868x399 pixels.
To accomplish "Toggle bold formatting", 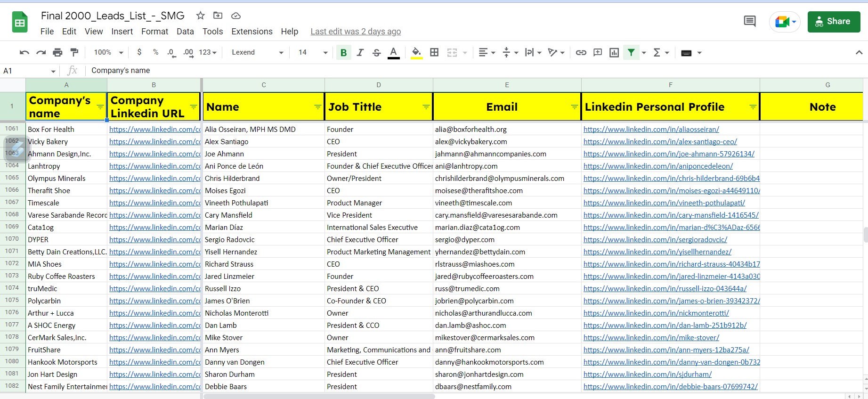I will 343,52.
